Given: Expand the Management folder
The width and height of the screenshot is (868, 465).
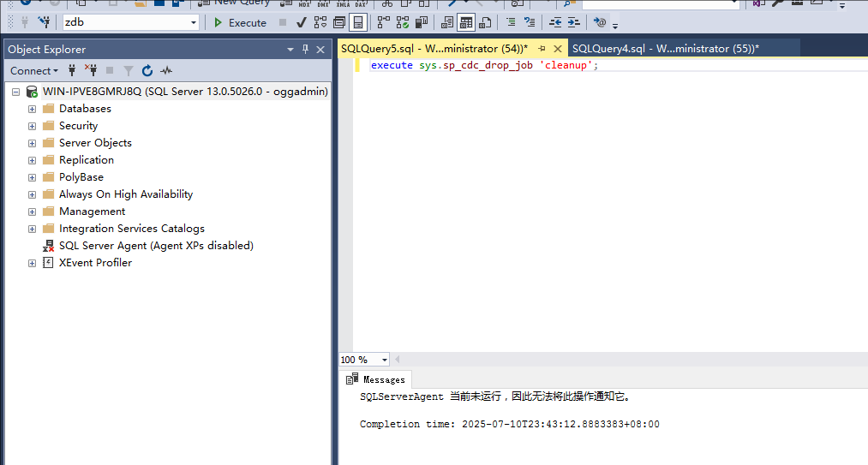Looking at the screenshot, I should click(32, 212).
